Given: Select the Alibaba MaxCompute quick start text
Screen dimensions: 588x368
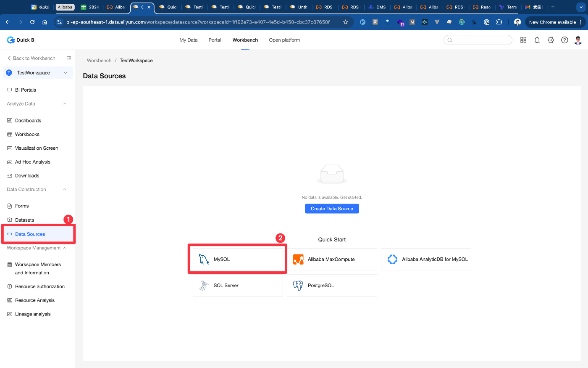Looking at the screenshot, I should click(x=331, y=259).
